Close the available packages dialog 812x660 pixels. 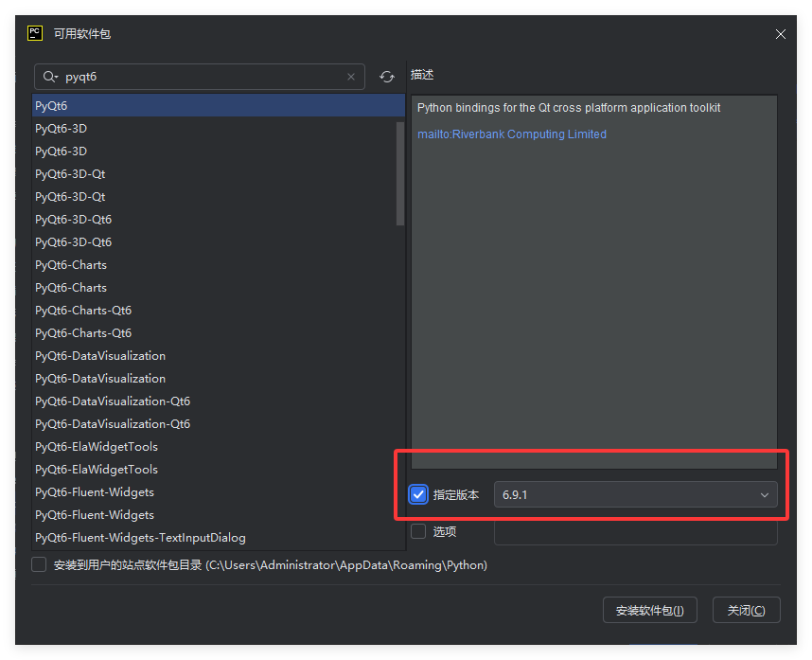pos(780,34)
